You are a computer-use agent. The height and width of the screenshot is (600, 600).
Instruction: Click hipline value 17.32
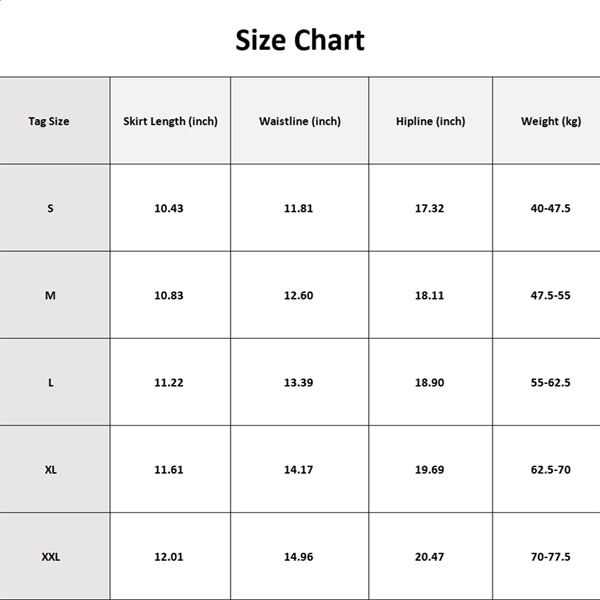point(430,208)
